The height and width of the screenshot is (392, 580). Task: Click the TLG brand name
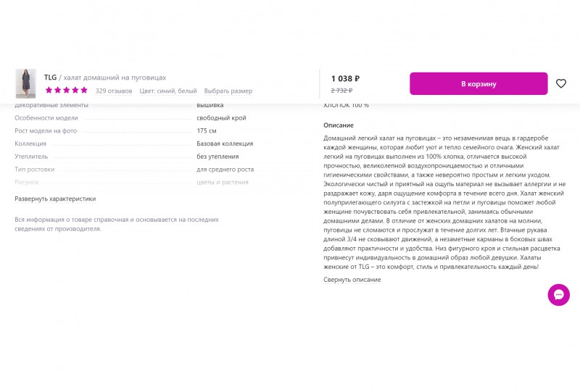[x=50, y=78]
